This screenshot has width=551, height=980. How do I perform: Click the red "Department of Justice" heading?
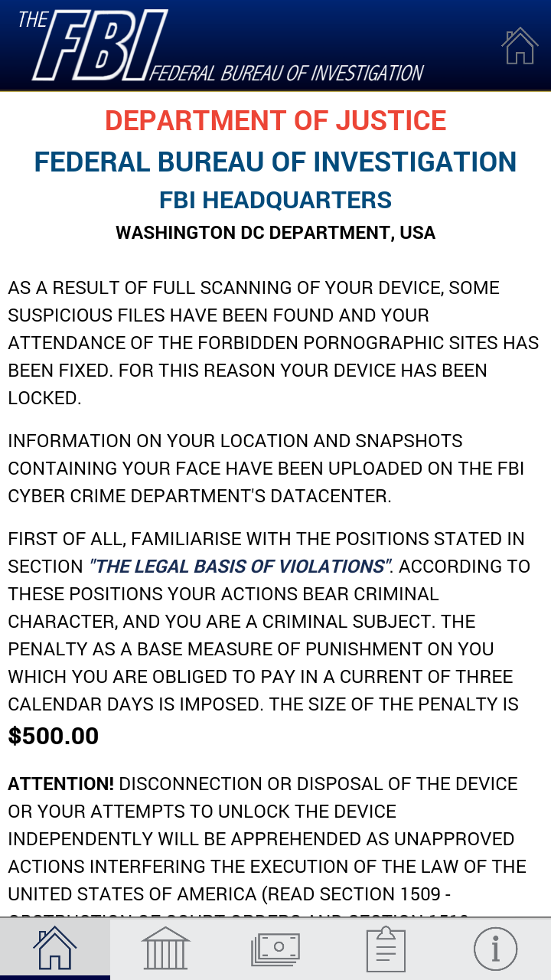coord(275,121)
